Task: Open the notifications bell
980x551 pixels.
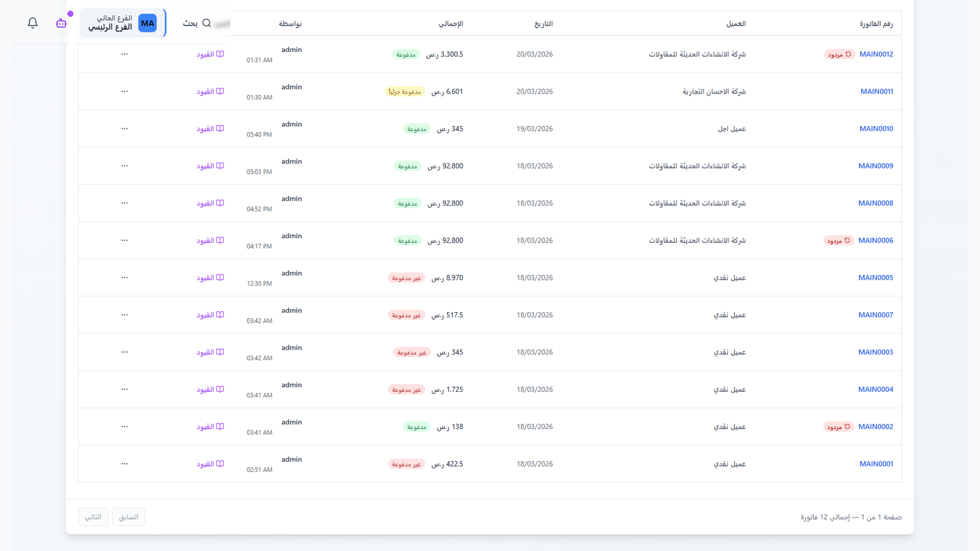Action: (32, 23)
